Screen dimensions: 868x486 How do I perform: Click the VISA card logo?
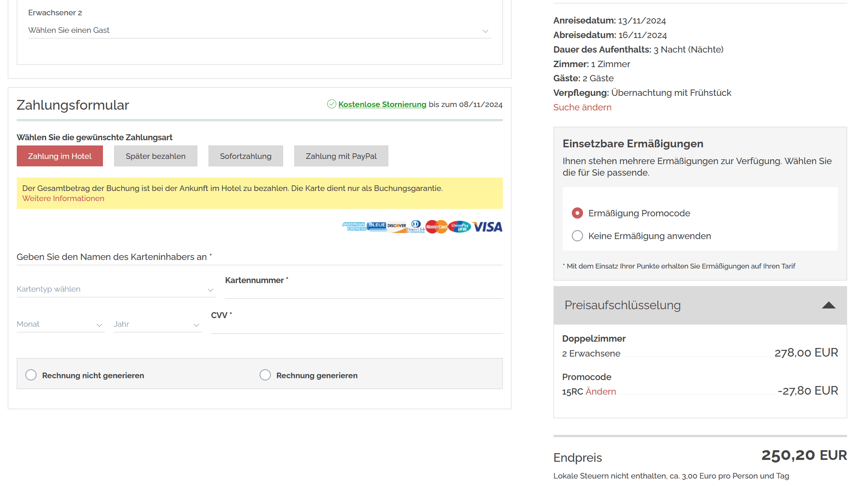tap(488, 226)
